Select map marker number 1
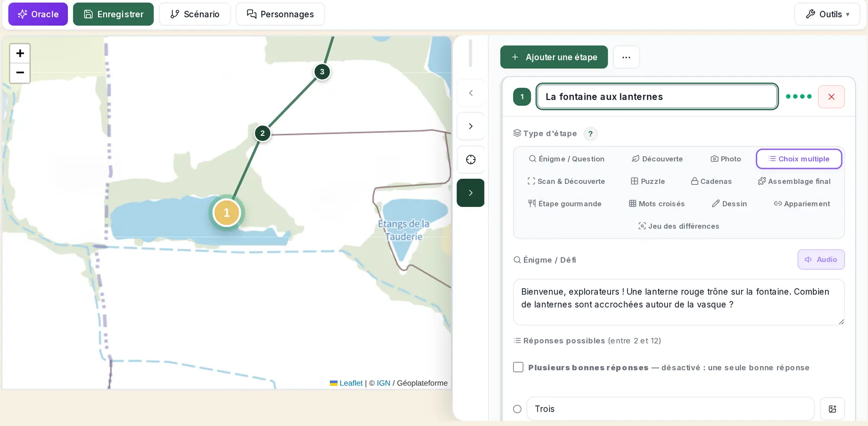This screenshot has width=868, height=426. tap(227, 212)
